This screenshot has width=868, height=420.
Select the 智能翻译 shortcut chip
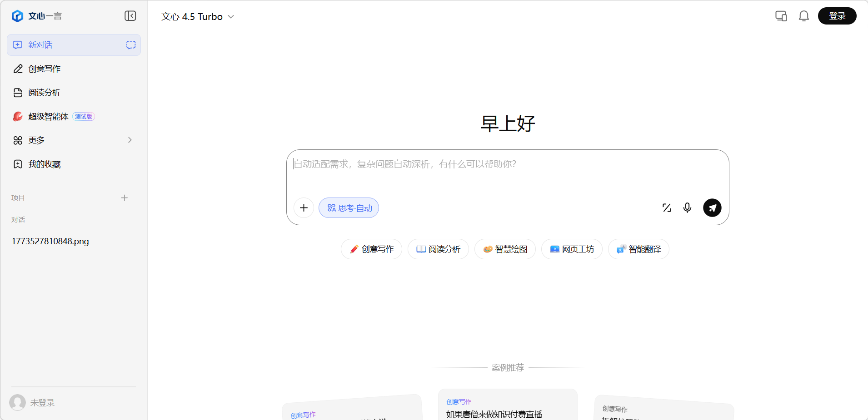click(x=639, y=249)
